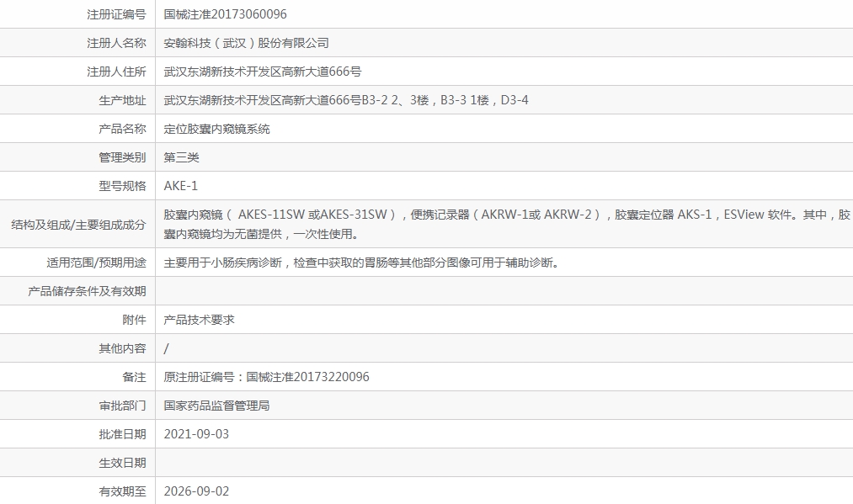
Task: Select approval date 2021-09-03
Action: (x=196, y=434)
